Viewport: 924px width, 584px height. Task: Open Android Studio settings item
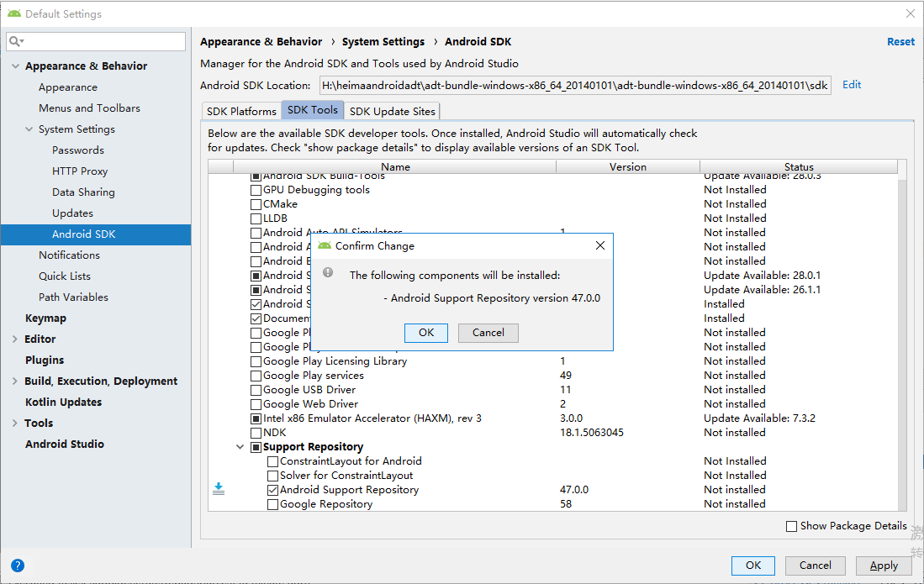[x=64, y=444]
